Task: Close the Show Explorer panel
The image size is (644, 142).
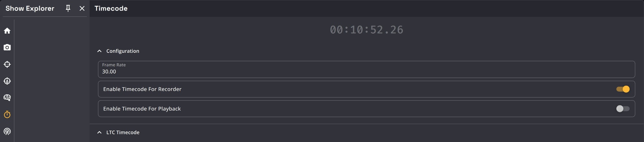Action: click(x=82, y=8)
